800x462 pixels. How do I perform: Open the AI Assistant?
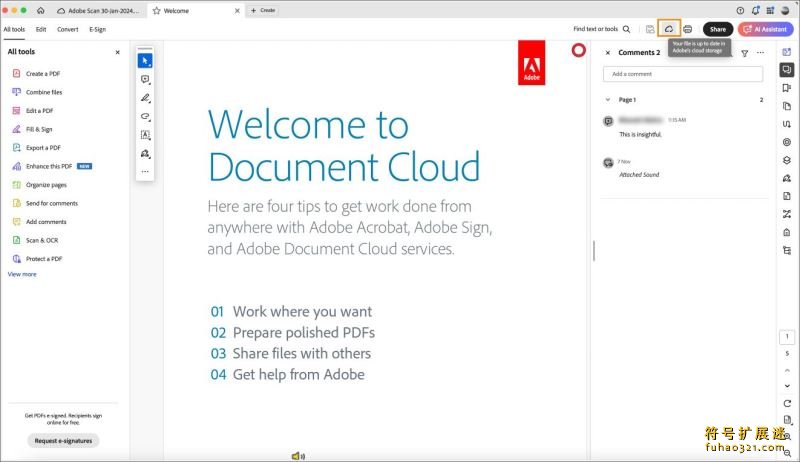click(x=765, y=30)
